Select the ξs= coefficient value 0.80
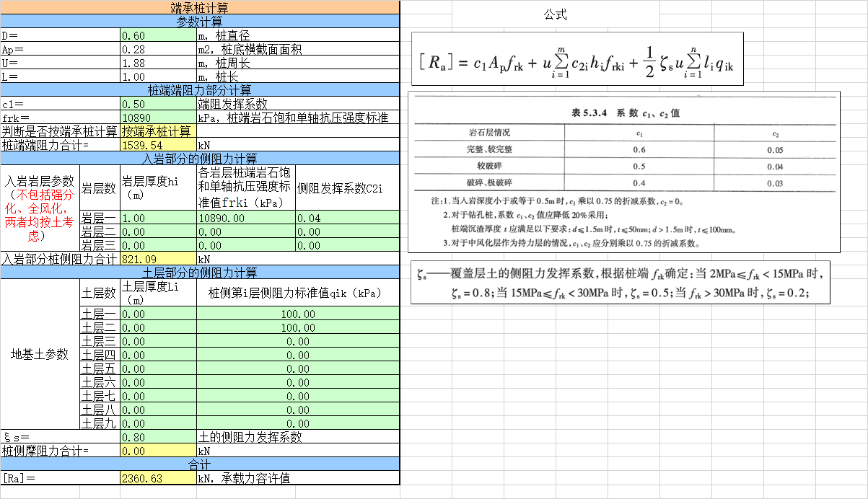Viewport: 868px width, 499px height. tap(159, 437)
